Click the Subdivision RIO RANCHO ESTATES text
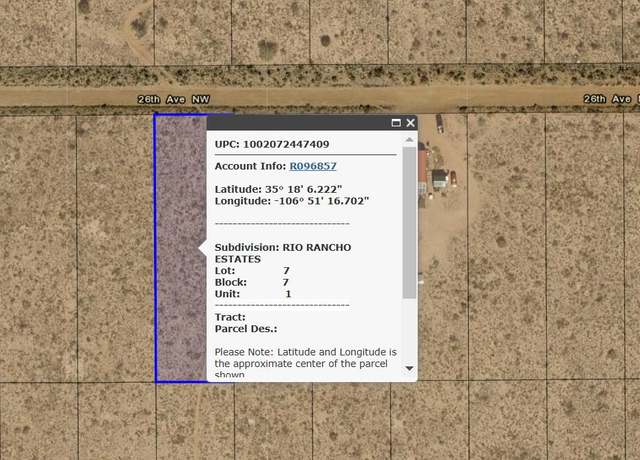Viewport: 640px width, 460px height. [x=283, y=253]
